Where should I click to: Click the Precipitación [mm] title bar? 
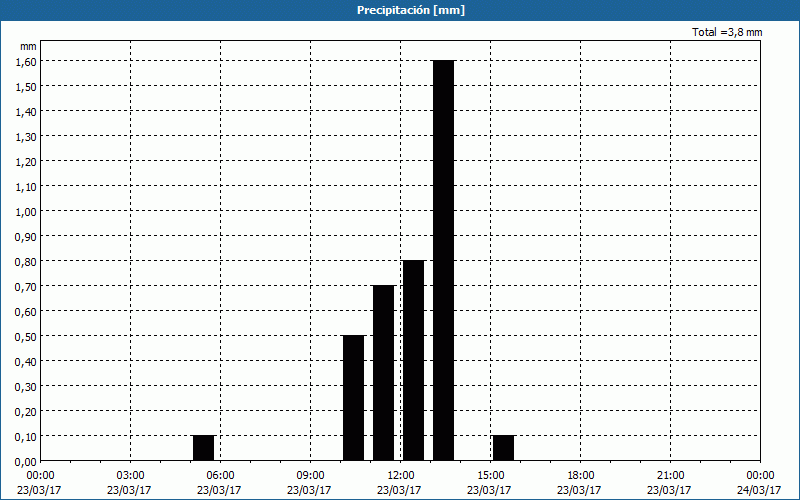pyautogui.click(x=400, y=10)
